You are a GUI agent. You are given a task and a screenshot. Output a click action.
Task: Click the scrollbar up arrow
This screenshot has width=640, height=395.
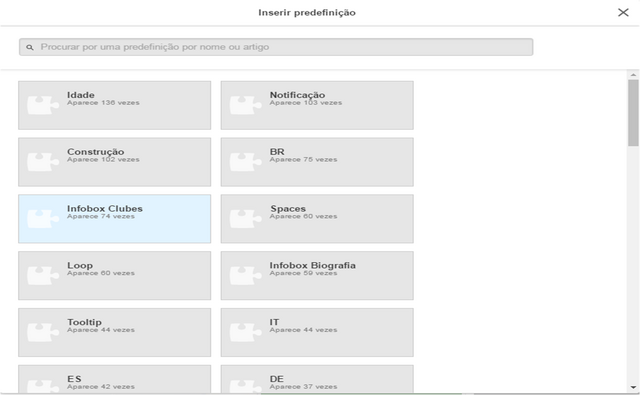(633, 75)
